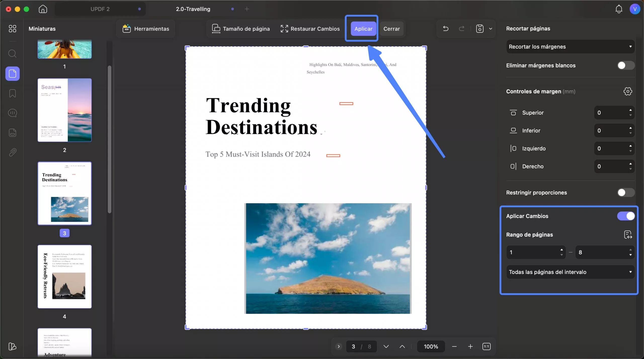644x359 pixels.
Task: Open the user profile avatar V
Action: [635, 9]
